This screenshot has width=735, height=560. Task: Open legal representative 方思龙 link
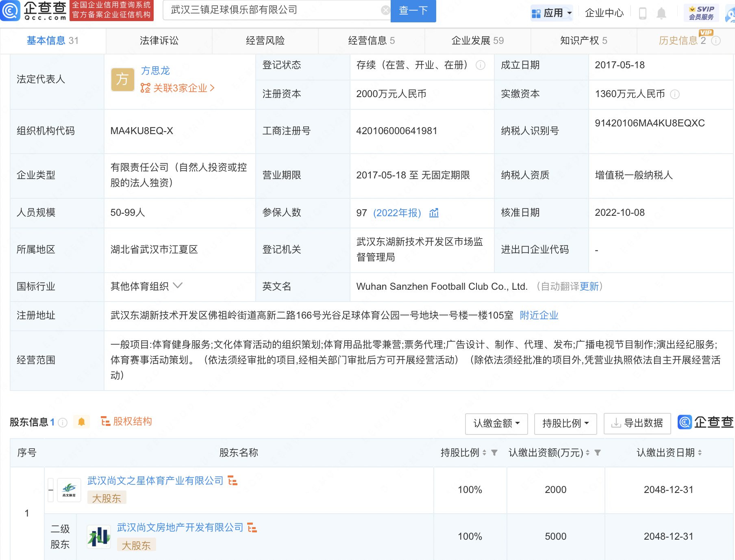pos(155,71)
